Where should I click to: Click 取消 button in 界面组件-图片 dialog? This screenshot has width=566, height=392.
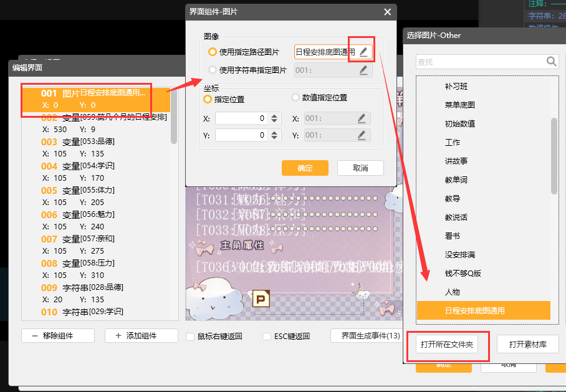(360, 168)
